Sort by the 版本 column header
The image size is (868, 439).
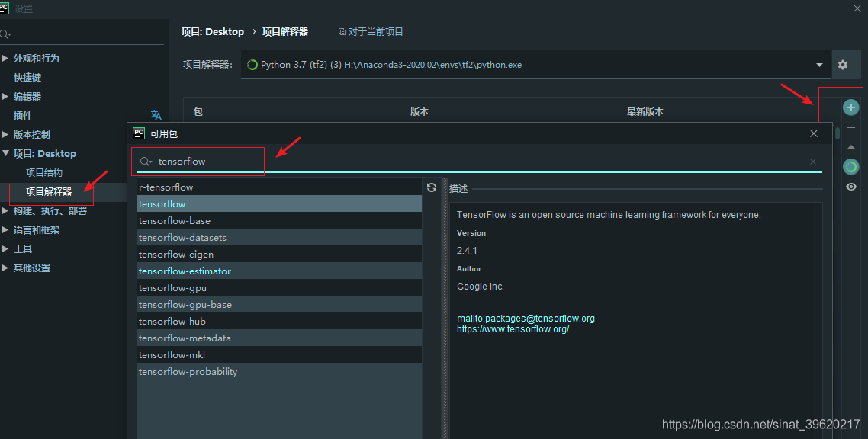click(x=419, y=112)
